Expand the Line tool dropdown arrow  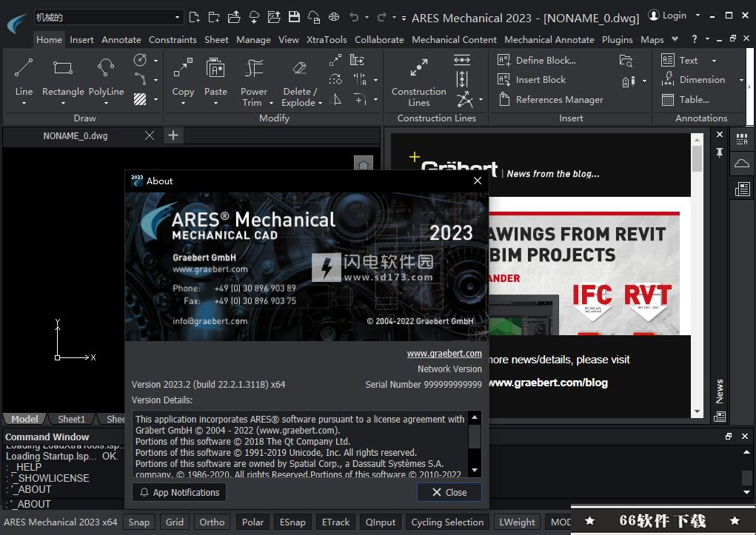24,103
